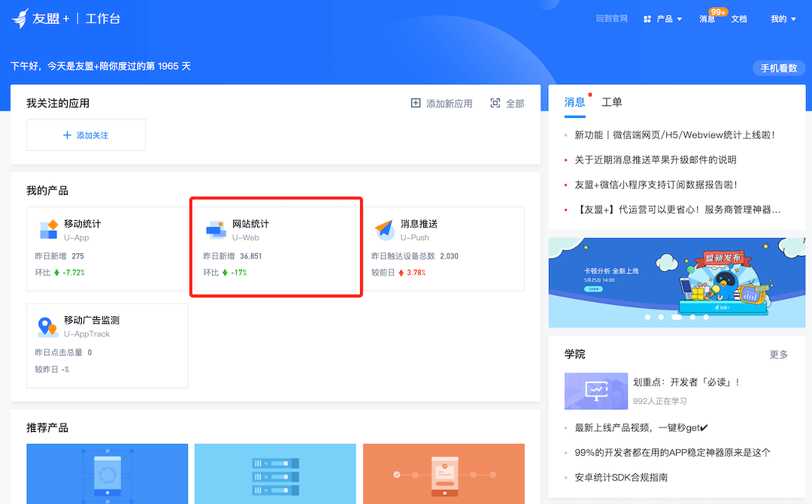Go to 回到官网 link
The height and width of the screenshot is (504, 812).
point(611,19)
